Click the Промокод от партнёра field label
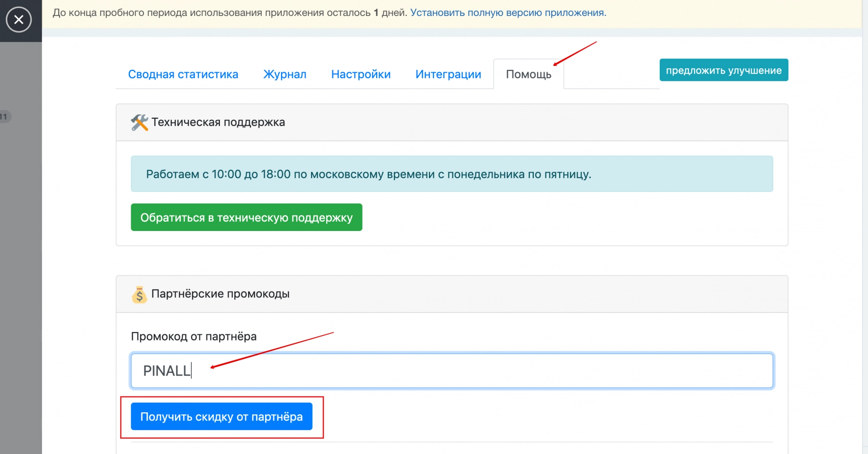Image resolution: width=868 pixels, height=454 pixels. coord(194,337)
